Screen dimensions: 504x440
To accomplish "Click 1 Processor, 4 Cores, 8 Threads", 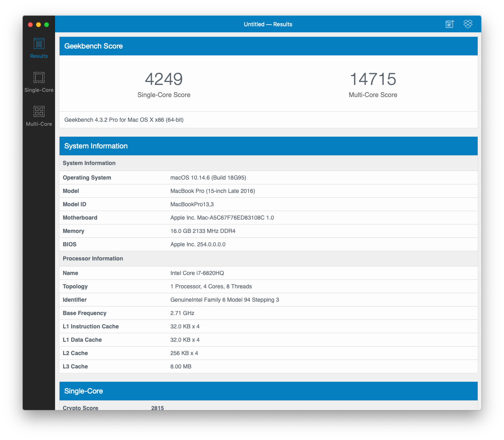I will [x=211, y=286].
